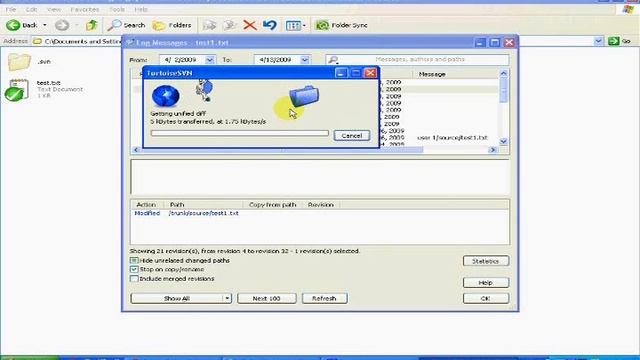Open Search in Explorer toolbar

tap(126, 25)
